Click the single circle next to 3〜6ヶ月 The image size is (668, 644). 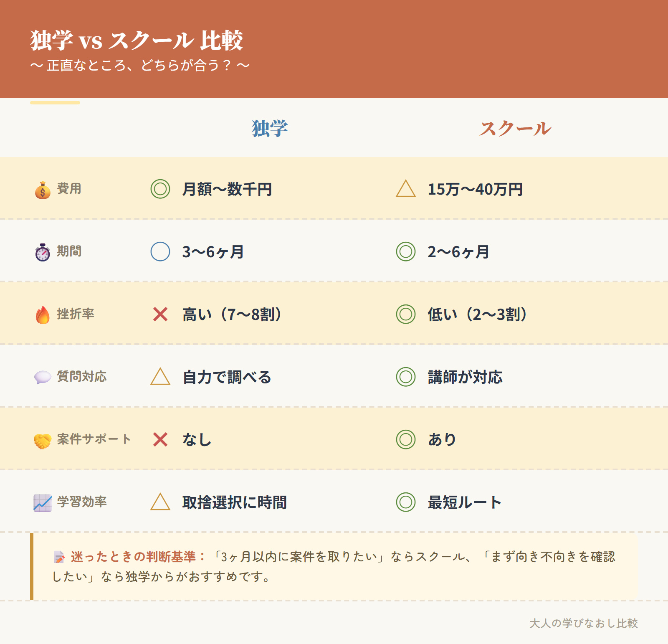pyautogui.click(x=160, y=251)
